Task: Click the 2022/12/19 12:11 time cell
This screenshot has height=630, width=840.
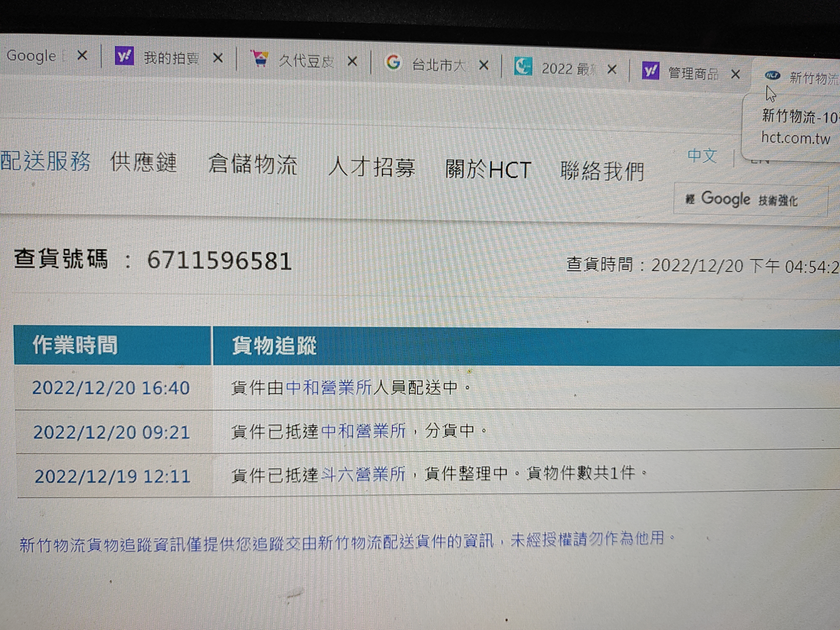Action: point(112,476)
